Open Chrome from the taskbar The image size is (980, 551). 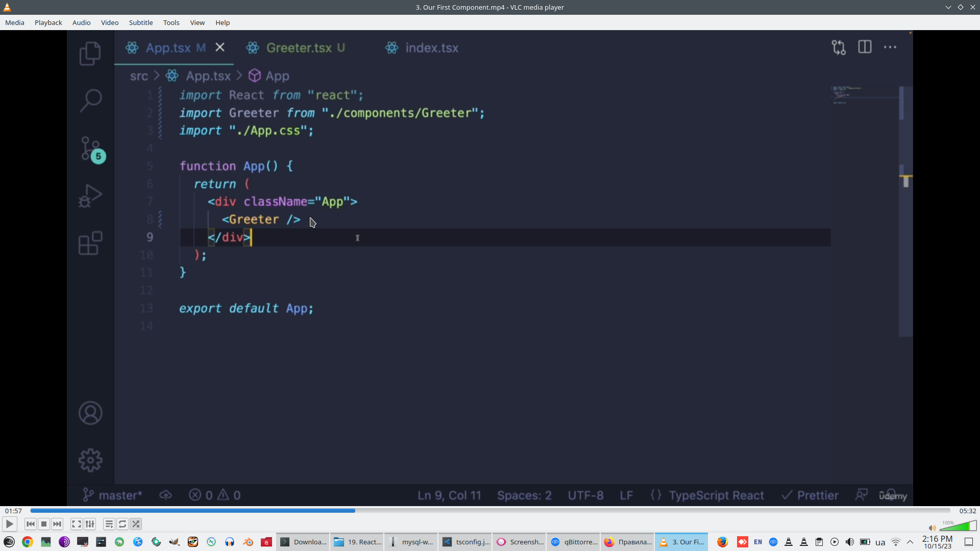pos(28,542)
